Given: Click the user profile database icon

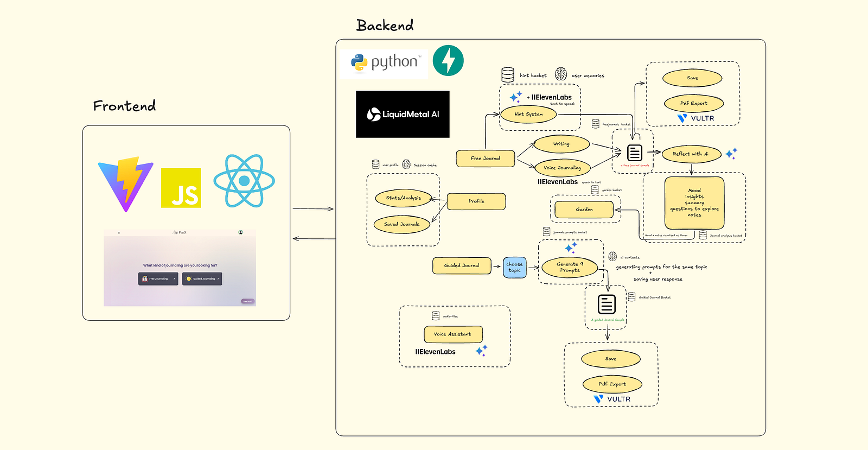Looking at the screenshot, I should pos(375,164).
